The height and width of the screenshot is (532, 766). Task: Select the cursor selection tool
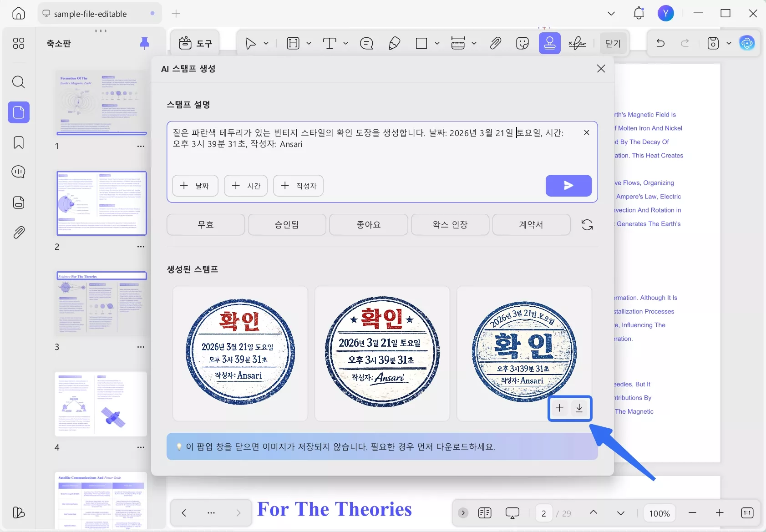pyautogui.click(x=250, y=43)
